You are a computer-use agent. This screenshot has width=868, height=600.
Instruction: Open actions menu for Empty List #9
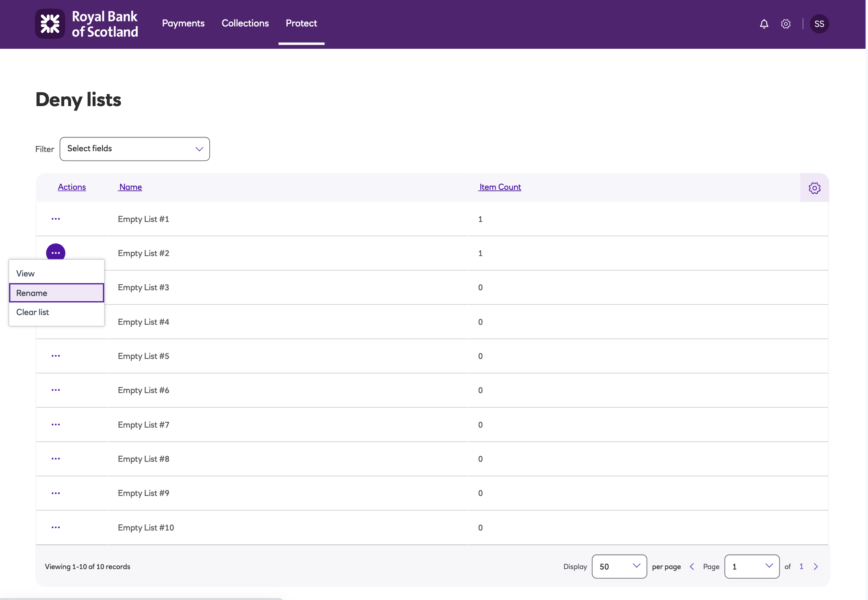click(56, 493)
